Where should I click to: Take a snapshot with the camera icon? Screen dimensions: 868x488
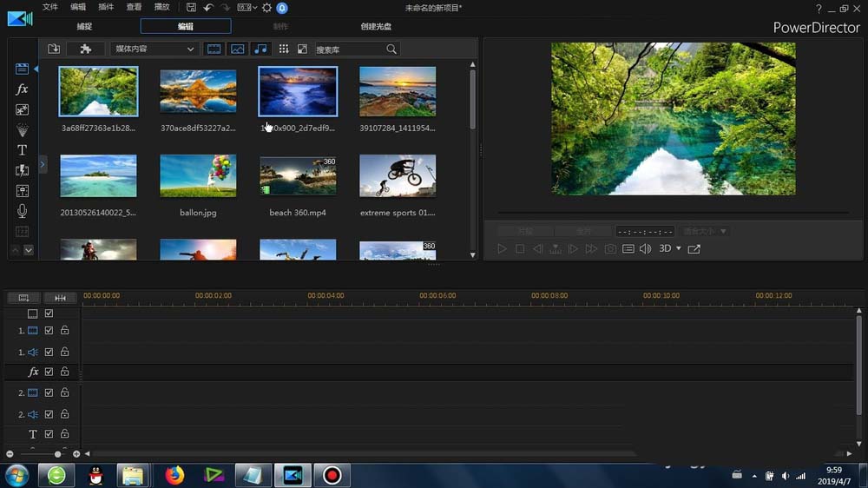coord(610,249)
